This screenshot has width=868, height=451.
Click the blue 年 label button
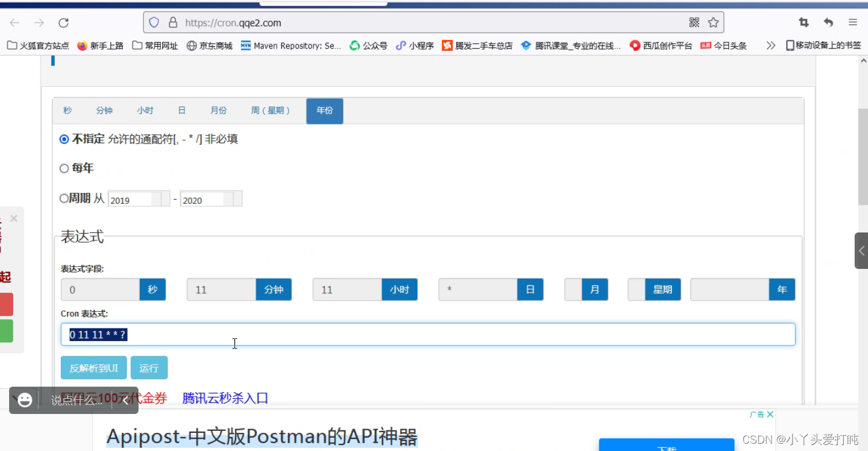(x=782, y=290)
